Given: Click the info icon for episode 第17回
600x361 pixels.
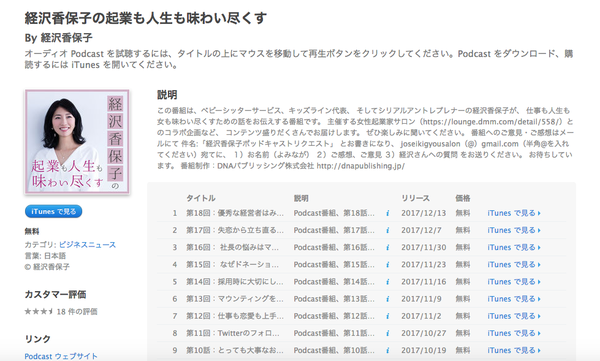Looking at the screenshot, I should 387,230.
